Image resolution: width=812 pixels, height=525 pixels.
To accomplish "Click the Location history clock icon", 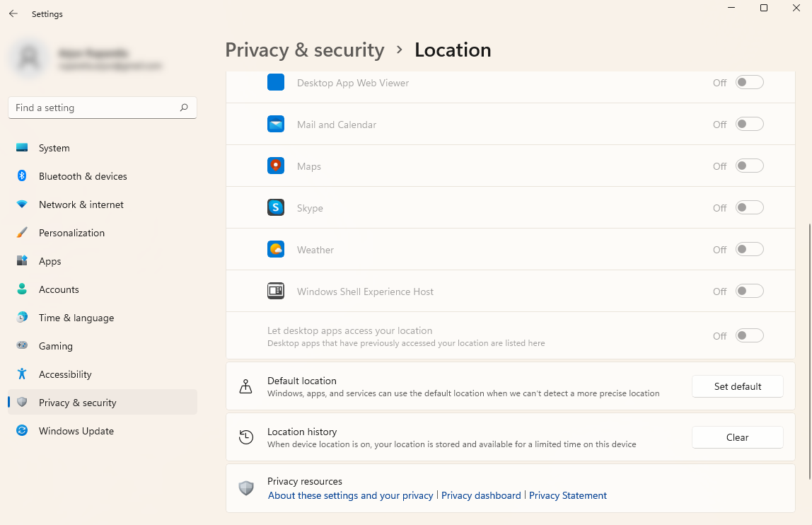I will (x=246, y=437).
